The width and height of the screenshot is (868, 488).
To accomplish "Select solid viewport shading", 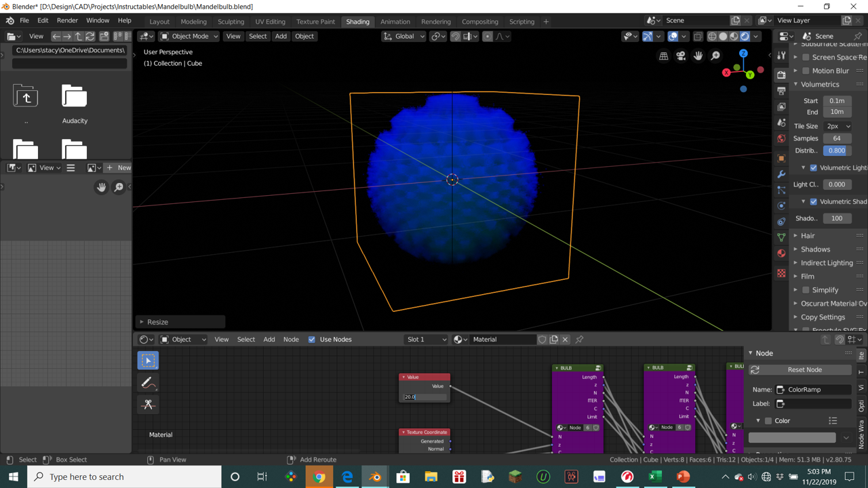I will pos(723,37).
